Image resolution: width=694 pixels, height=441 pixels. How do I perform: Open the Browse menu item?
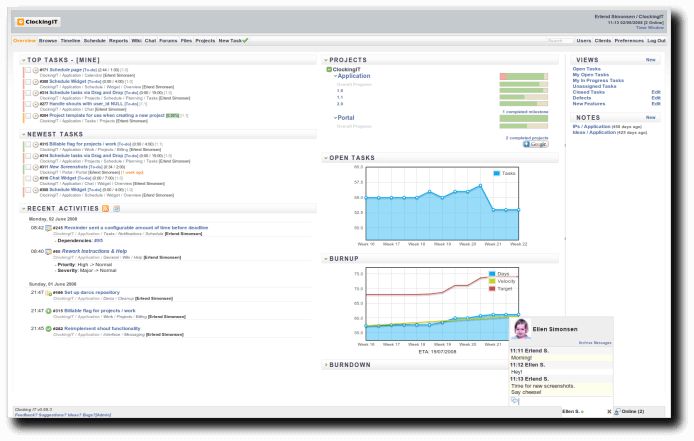pos(48,41)
